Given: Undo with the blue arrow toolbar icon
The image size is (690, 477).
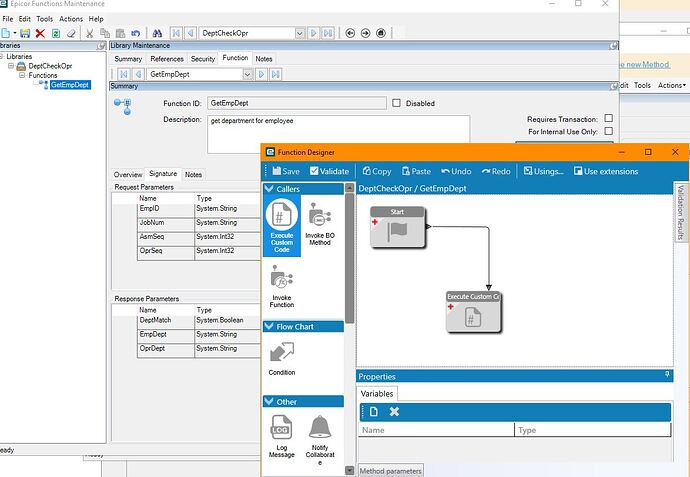Looking at the screenshot, I should [136, 33].
